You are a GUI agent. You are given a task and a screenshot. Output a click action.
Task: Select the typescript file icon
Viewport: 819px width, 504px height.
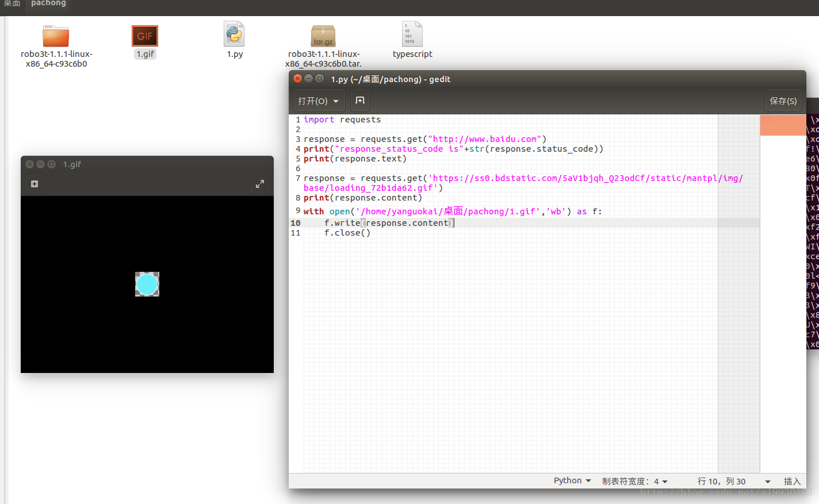(412, 34)
